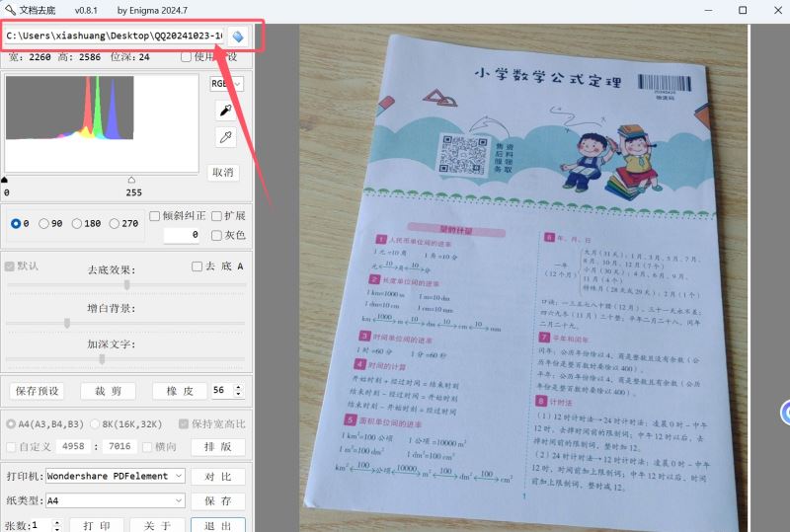Decrease eraser size with down stepper arrow
This screenshot has height=532, width=790.
(238, 394)
